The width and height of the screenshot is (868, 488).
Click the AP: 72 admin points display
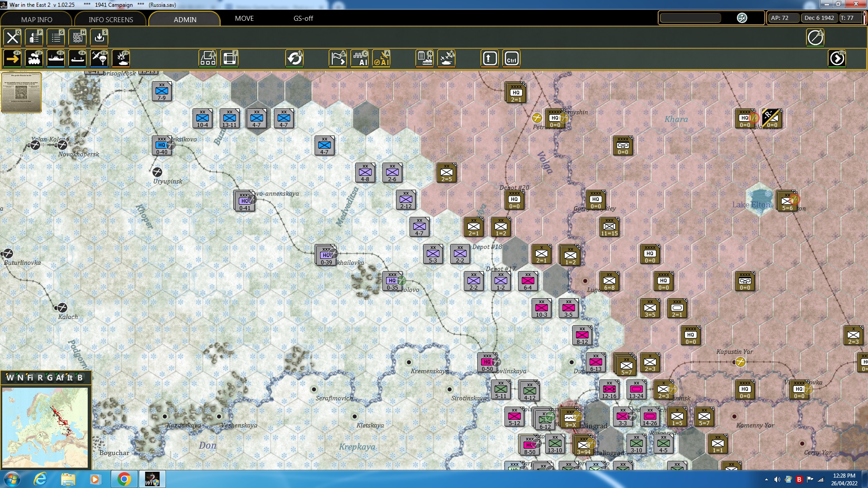(783, 18)
